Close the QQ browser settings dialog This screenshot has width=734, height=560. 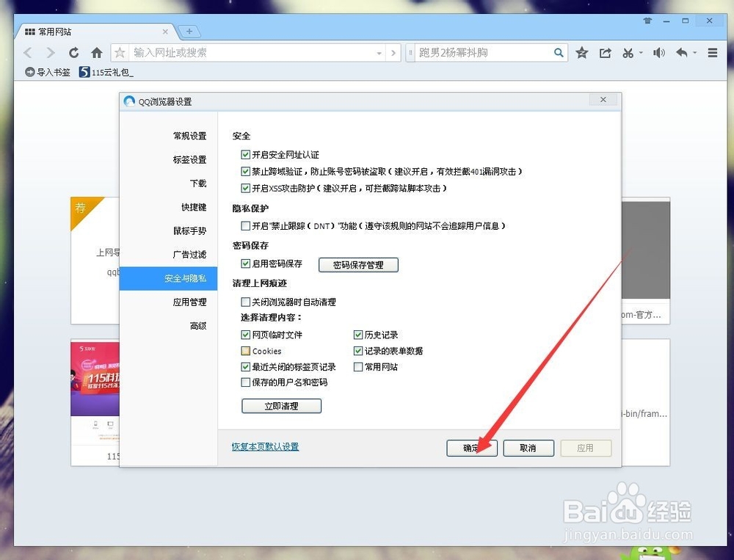[603, 100]
